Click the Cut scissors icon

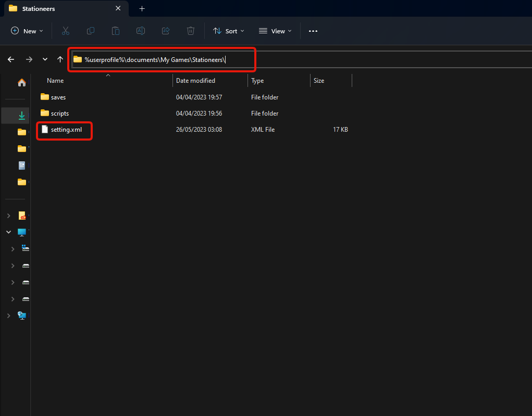point(66,31)
